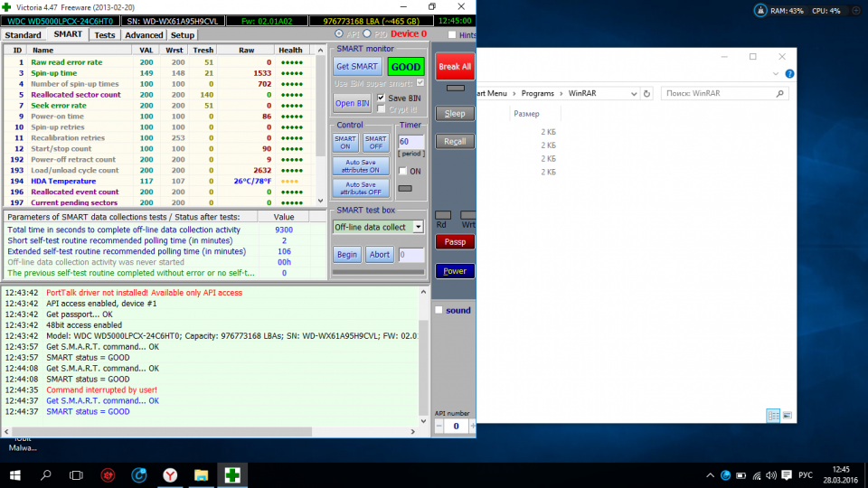Open the Advanced tab

tap(144, 35)
